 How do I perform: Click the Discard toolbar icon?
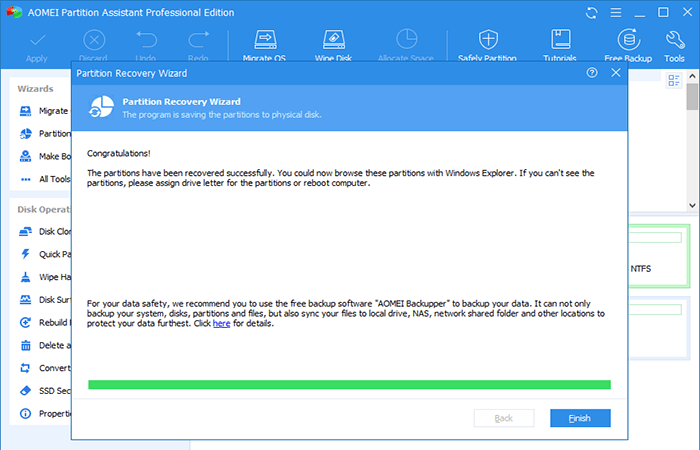point(94,40)
